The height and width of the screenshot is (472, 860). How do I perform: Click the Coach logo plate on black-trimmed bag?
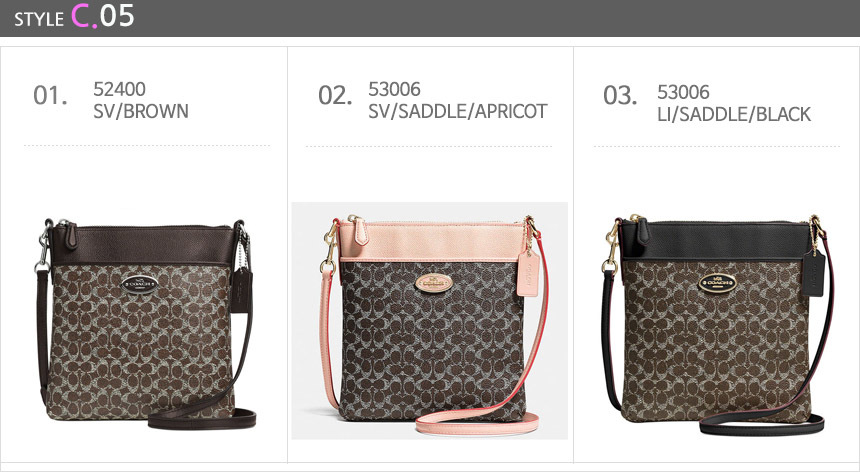717,283
